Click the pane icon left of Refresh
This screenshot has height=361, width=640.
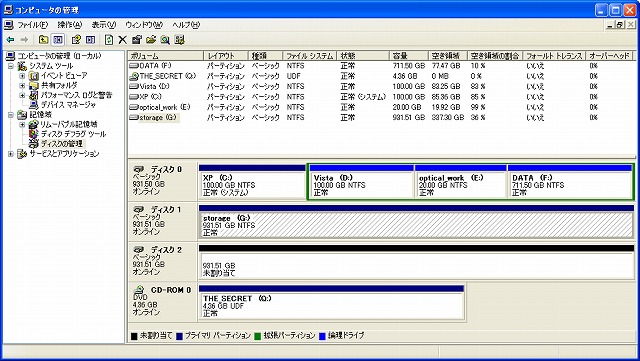click(91, 40)
